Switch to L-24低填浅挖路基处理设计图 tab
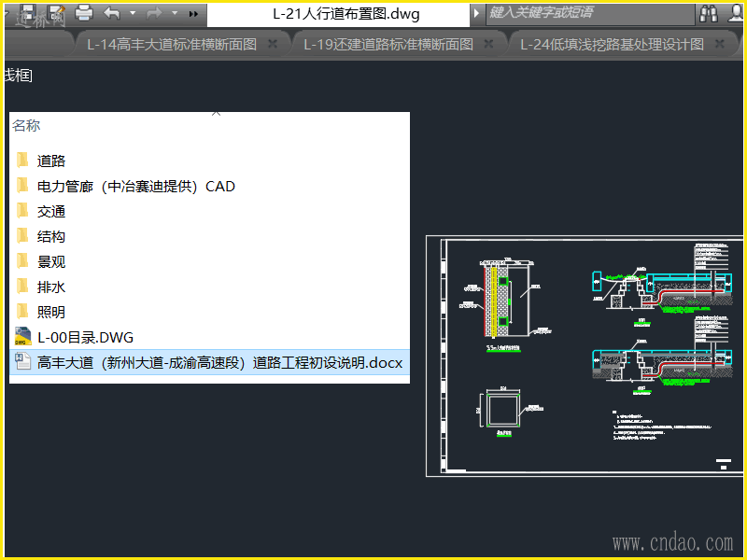Viewport: 747px width, 560px height. [613, 44]
